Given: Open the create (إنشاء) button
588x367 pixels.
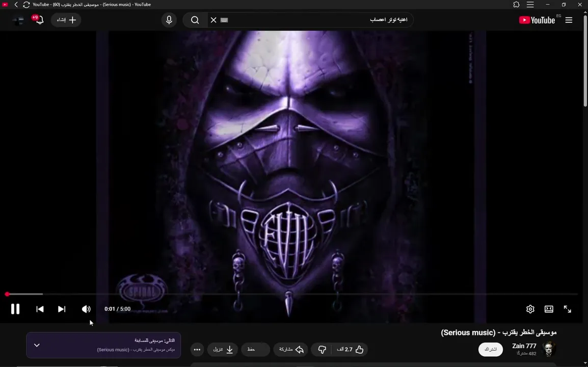Looking at the screenshot, I should click(x=66, y=20).
